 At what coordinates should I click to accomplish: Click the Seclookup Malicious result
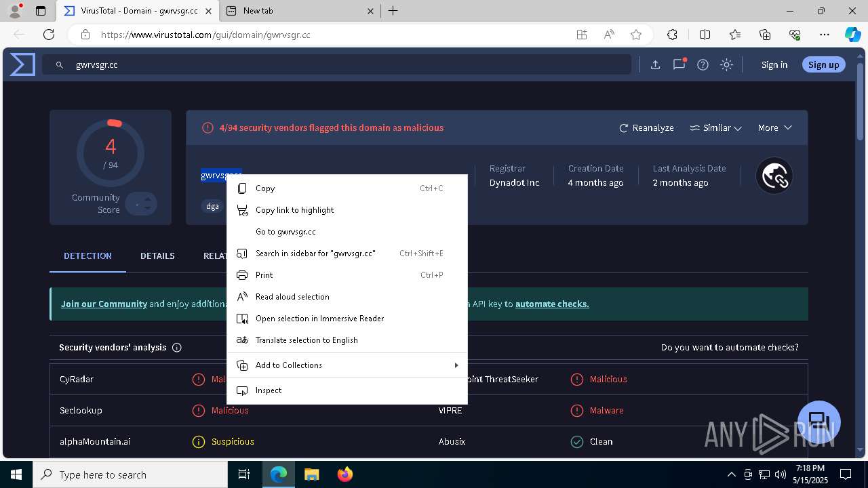point(230,410)
